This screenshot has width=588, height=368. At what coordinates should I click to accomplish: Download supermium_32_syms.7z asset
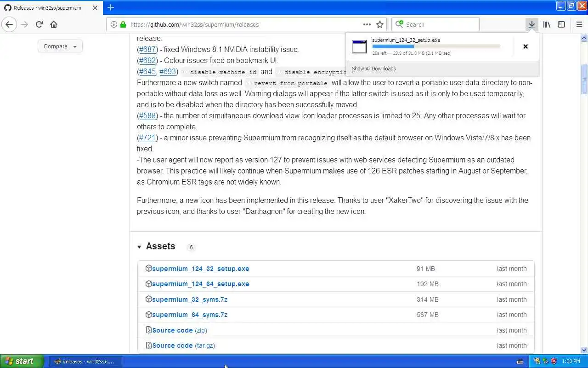(190, 299)
